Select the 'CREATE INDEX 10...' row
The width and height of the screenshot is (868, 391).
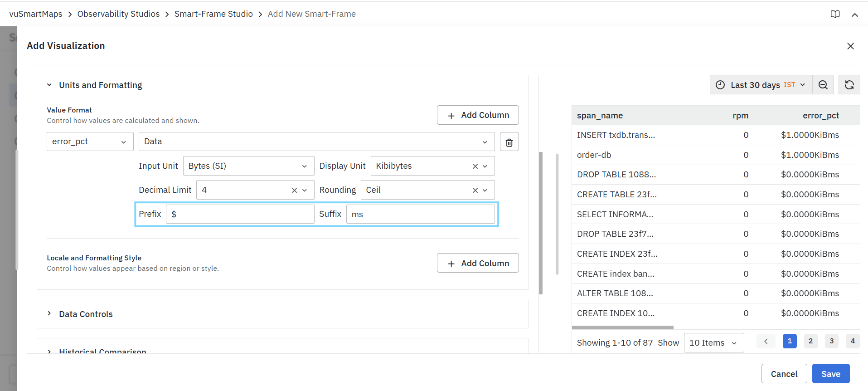[716, 313]
